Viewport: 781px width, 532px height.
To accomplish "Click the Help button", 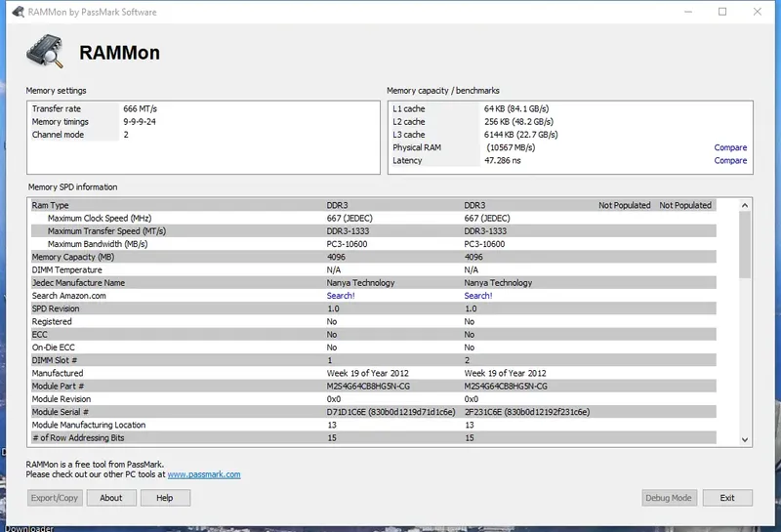I will [165, 498].
